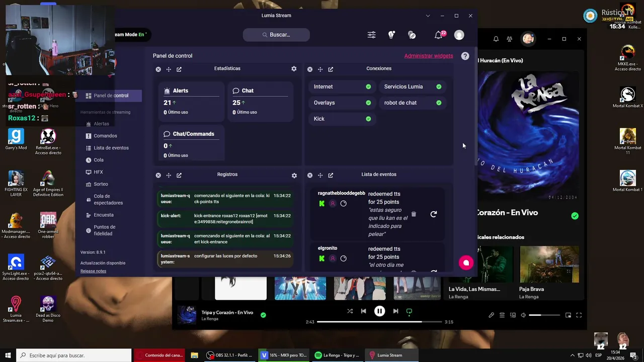Seek within the Spotify song progress bar
This screenshot has width=644, height=362.
tap(379, 322)
